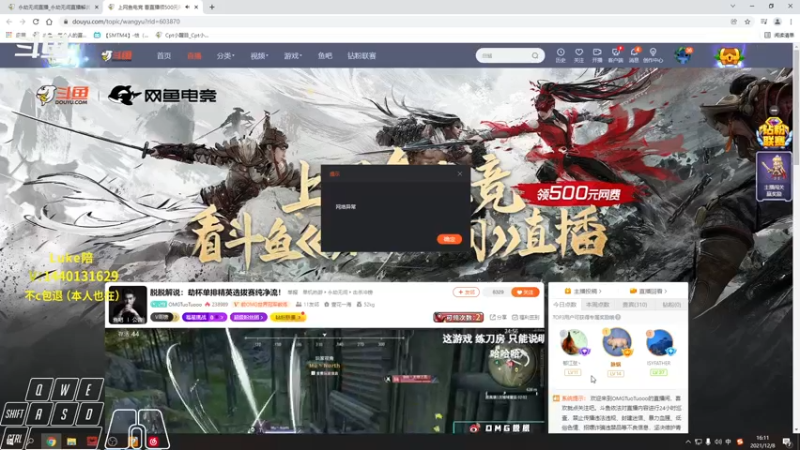Click the taskbar volume speaker icon
Viewport: 800px width, 450px height.
tap(718, 442)
